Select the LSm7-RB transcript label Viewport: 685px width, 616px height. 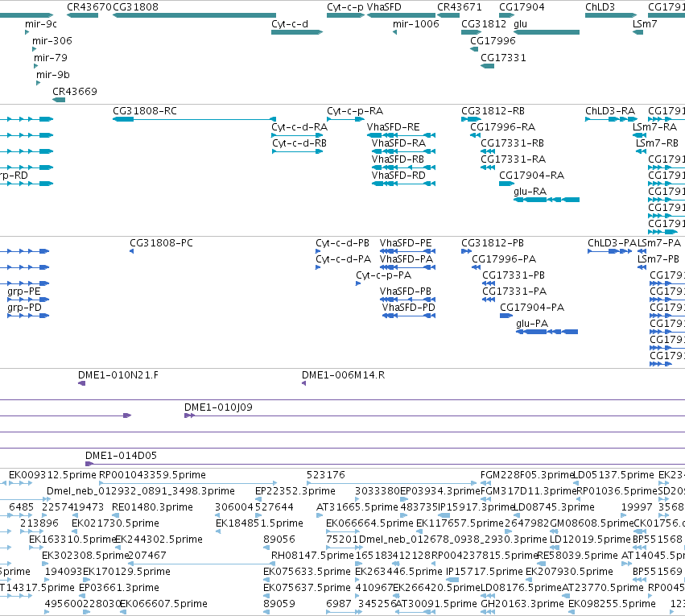657,143
